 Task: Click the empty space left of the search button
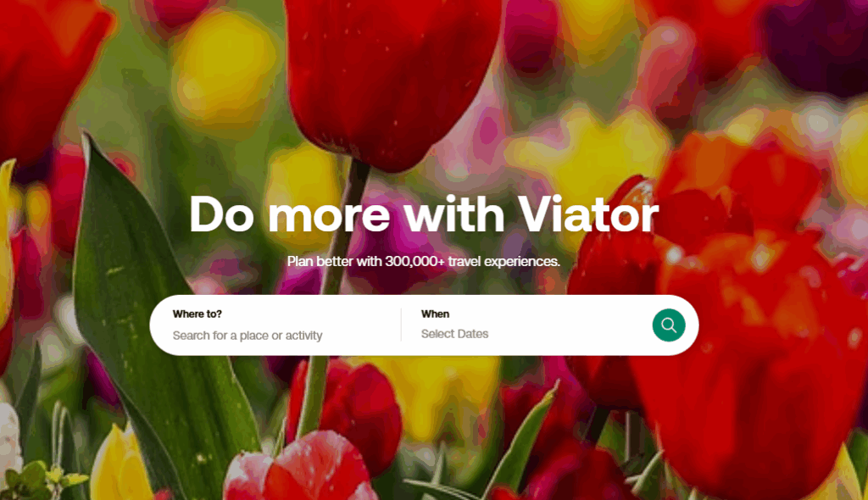tap(570, 325)
